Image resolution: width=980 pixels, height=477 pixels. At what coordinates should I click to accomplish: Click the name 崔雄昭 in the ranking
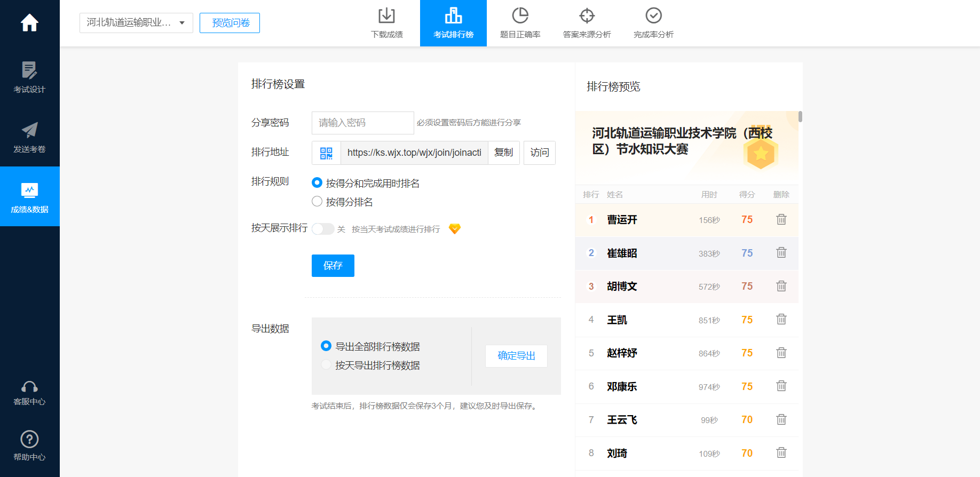pyautogui.click(x=622, y=253)
